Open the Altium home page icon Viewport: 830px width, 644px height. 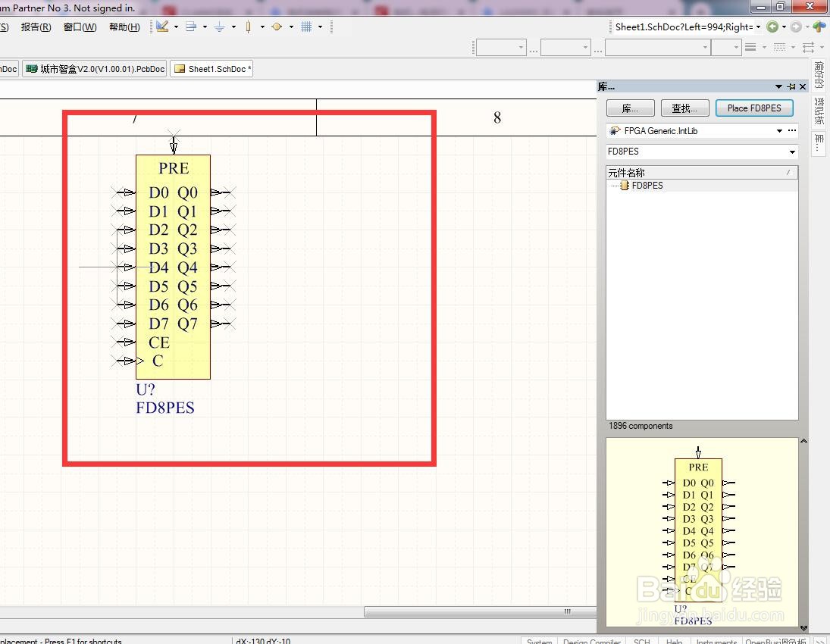[819, 27]
